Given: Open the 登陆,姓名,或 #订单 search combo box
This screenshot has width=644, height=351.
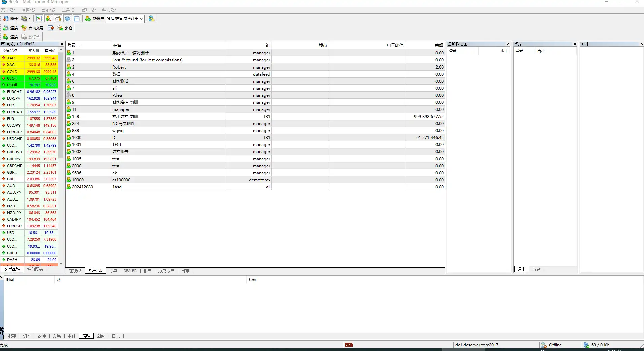Looking at the screenshot, I should coord(125,19).
